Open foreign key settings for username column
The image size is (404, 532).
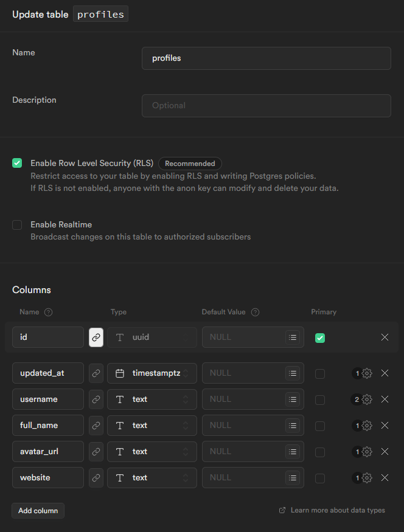(x=96, y=399)
